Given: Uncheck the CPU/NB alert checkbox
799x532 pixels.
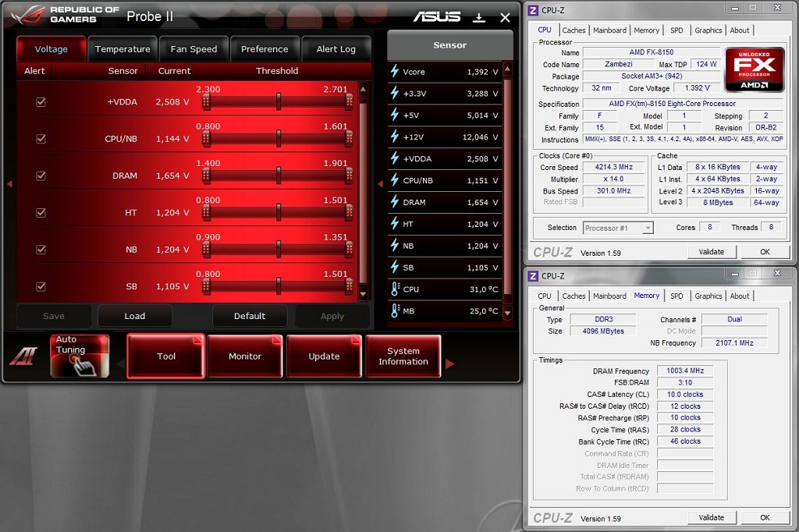Looking at the screenshot, I should click(41, 139).
